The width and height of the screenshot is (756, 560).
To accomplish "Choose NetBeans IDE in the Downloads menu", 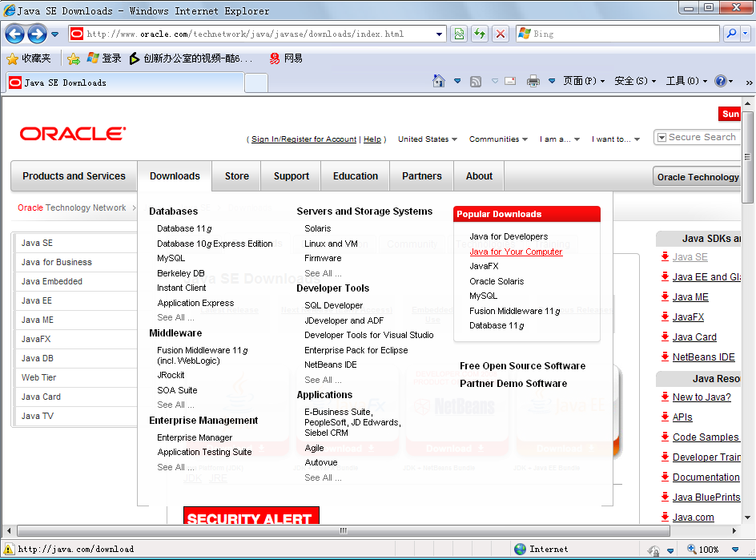I will click(331, 365).
